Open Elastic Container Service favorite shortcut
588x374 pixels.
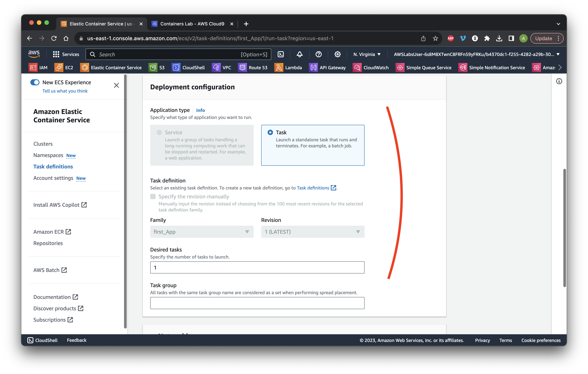(111, 68)
